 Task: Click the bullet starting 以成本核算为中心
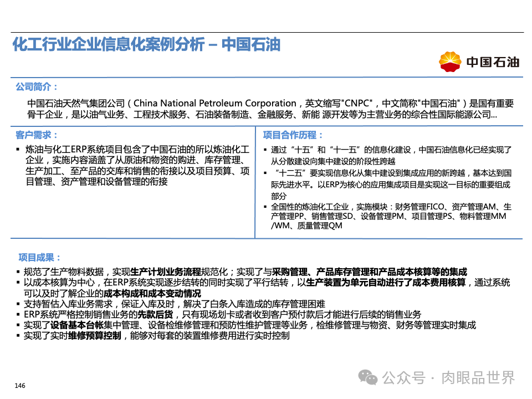tap(267, 288)
